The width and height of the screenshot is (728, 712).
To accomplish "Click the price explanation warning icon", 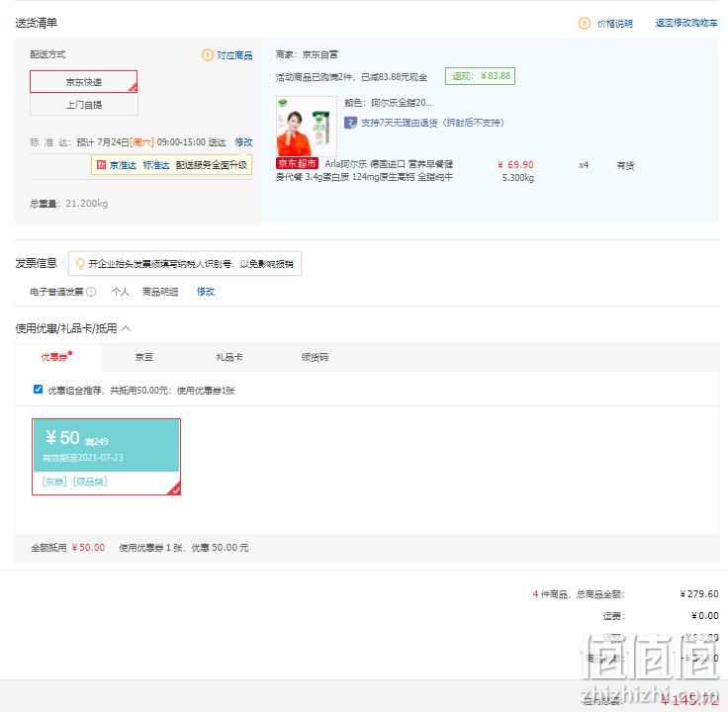I will pos(584,23).
